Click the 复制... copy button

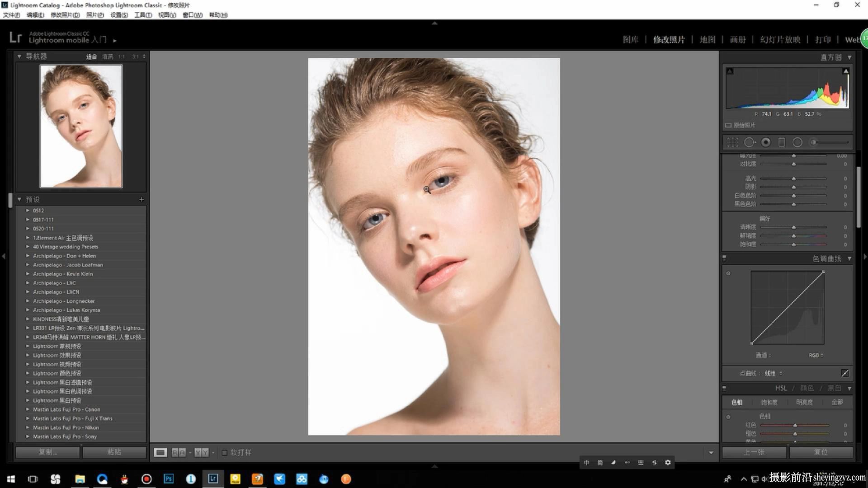tap(48, 452)
